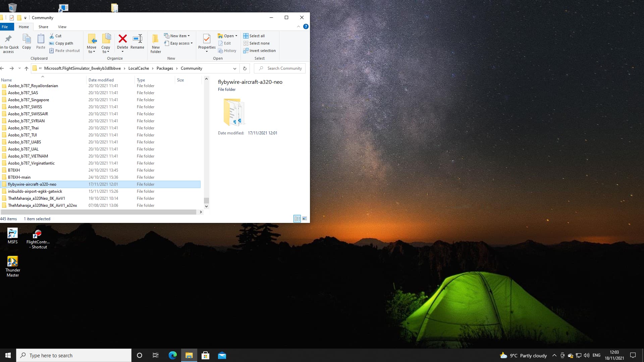This screenshot has height=362, width=644.
Task: Switch to Details view icon in status bar
Action: (297, 219)
